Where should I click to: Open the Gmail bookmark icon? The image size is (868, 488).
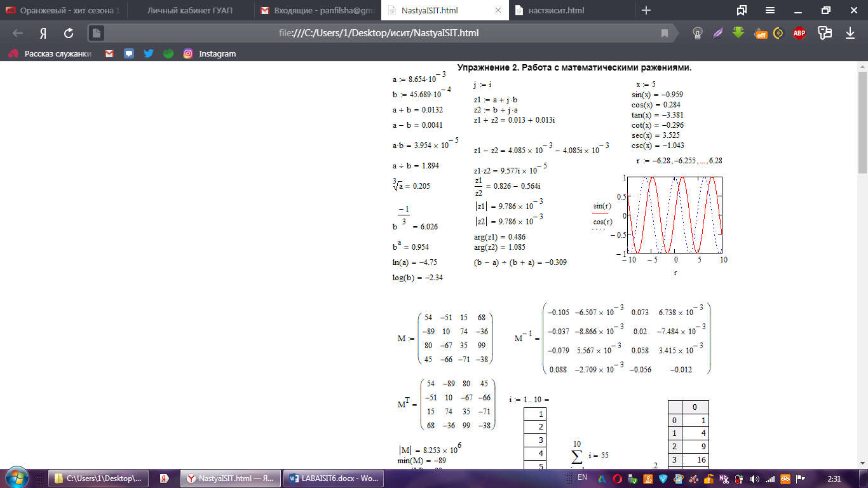point(109,54)
